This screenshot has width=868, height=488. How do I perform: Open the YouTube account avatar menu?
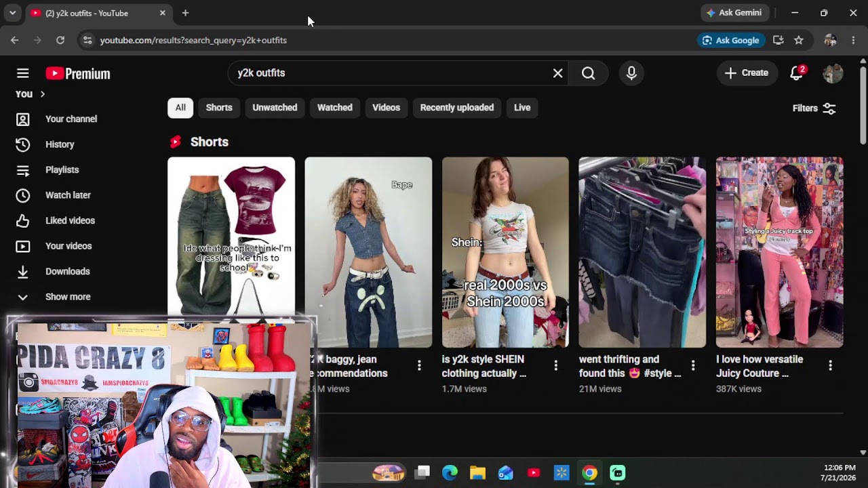pyautogui.click(x=833, y=73)
